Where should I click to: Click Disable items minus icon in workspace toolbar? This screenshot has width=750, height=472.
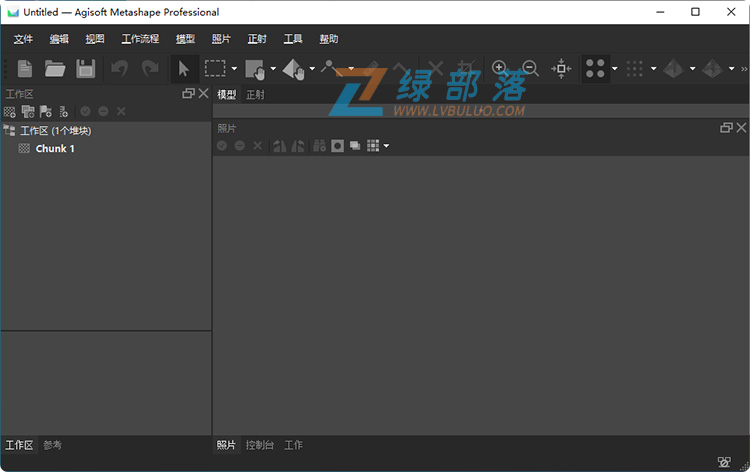[x=103, y=111]
